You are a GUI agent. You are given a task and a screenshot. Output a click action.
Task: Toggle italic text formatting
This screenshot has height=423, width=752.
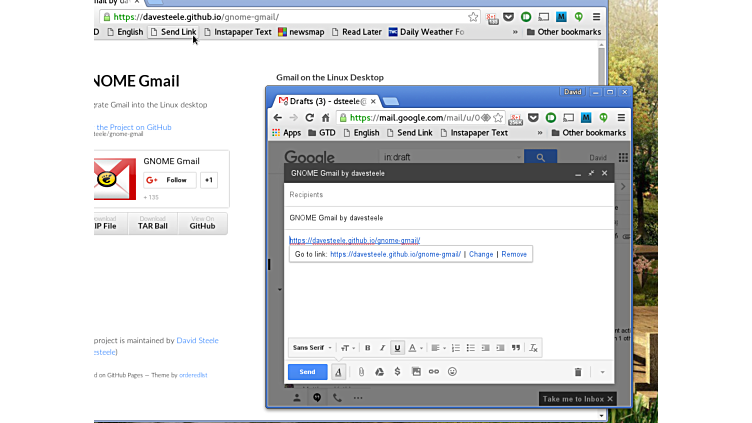pyautogui.click(x=382, y=348)
